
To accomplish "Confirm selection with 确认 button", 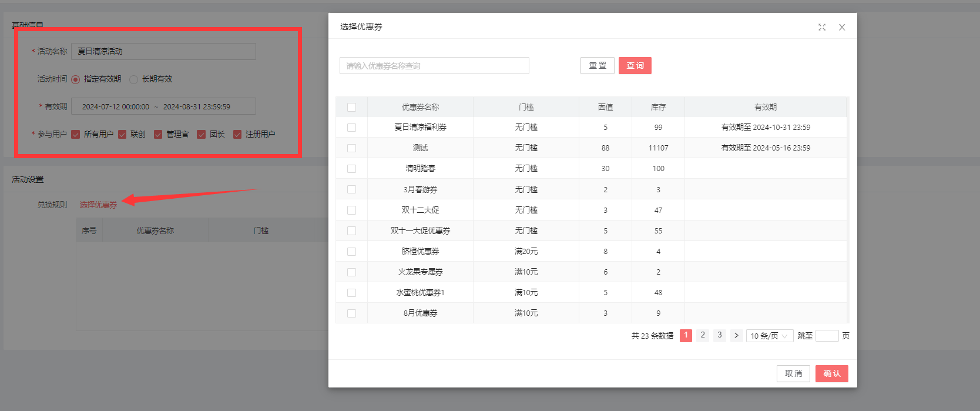I will (831, 374).
